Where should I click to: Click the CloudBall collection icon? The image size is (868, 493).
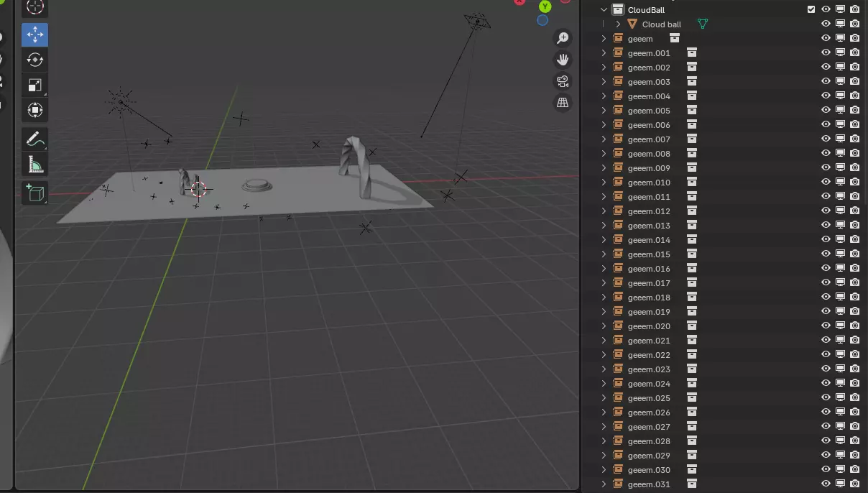click(617, 10)
